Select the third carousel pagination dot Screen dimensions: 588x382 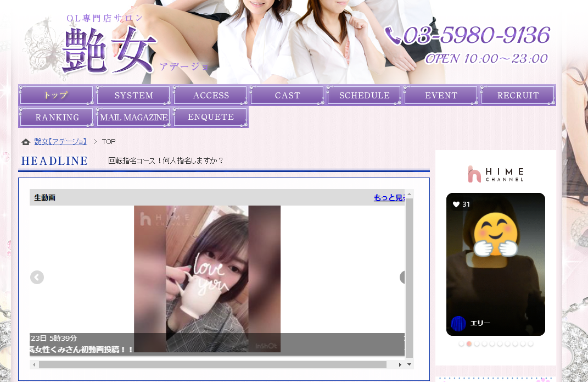[x=477, y=344]
